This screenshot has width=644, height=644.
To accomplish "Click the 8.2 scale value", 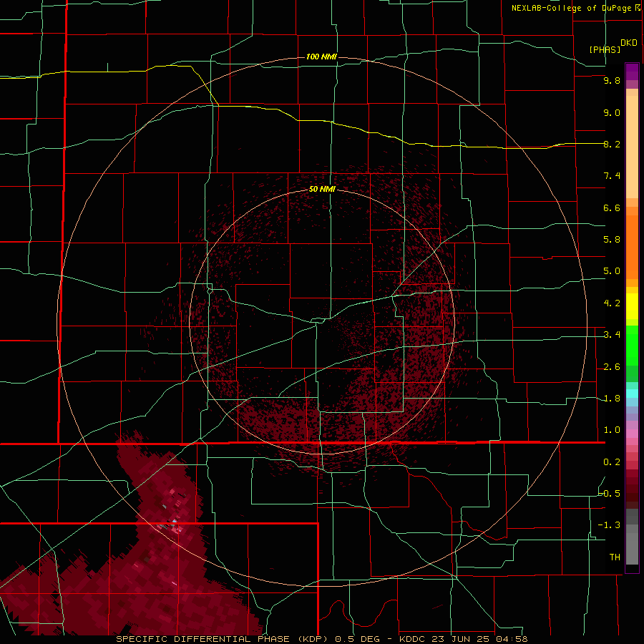I will (x=612, y=144).
